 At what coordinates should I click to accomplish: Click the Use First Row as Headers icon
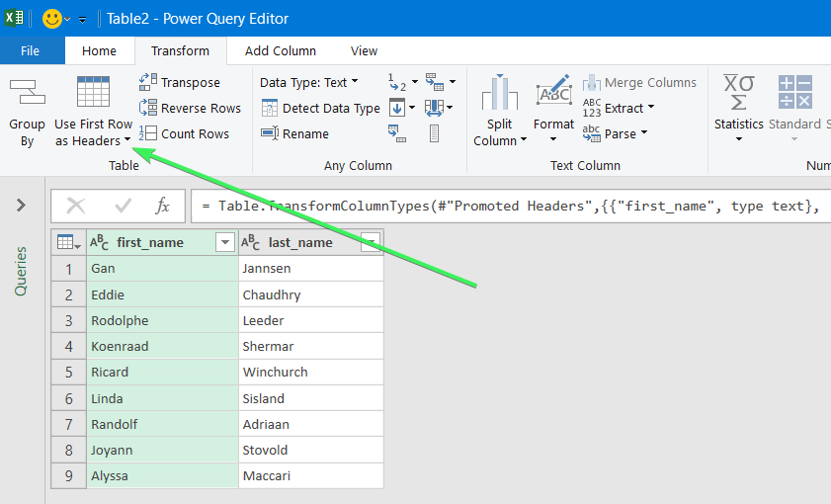tap(93, 92)
